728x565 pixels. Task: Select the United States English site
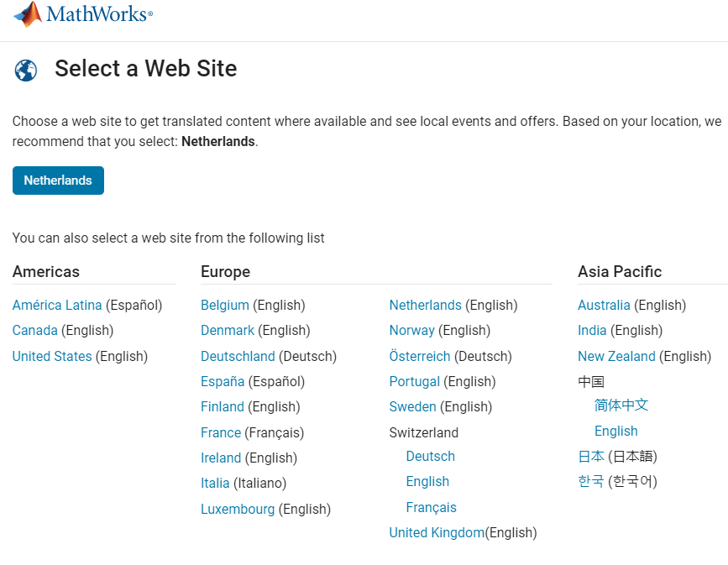coord(52,356)
